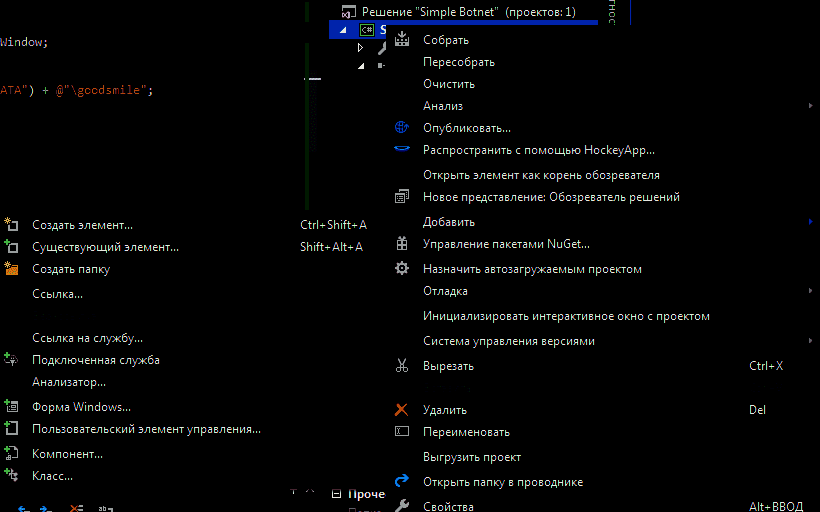Click the HockeyApp icon beside Распространить
Screen dimensions: 820x512
[x=402, y=149]
